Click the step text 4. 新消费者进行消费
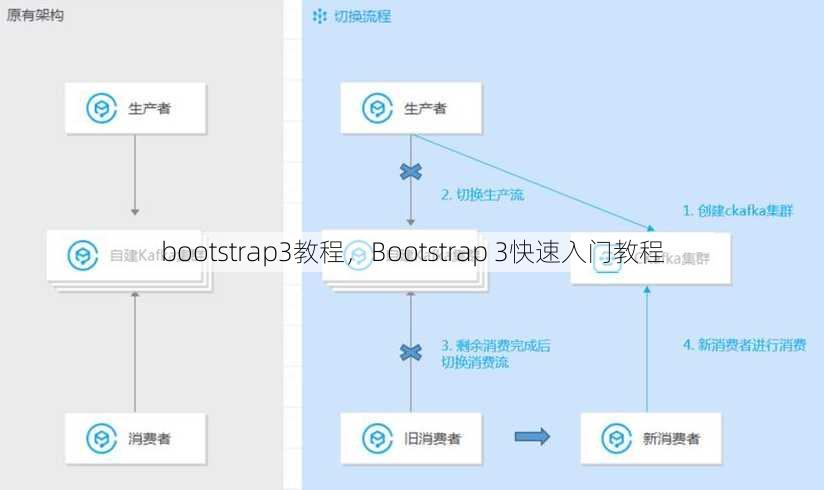This screenshot has height=490, width=824. pyautogui.click(x=745, y=345)
